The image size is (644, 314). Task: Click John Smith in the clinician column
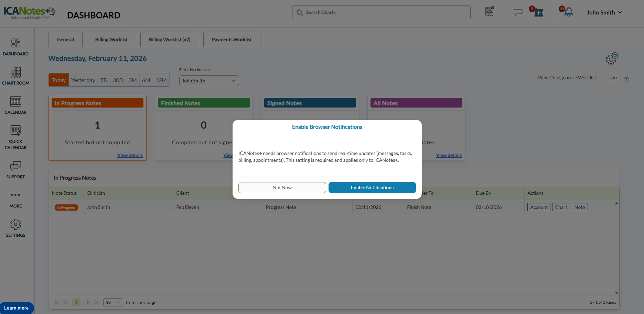pos(98,207)
